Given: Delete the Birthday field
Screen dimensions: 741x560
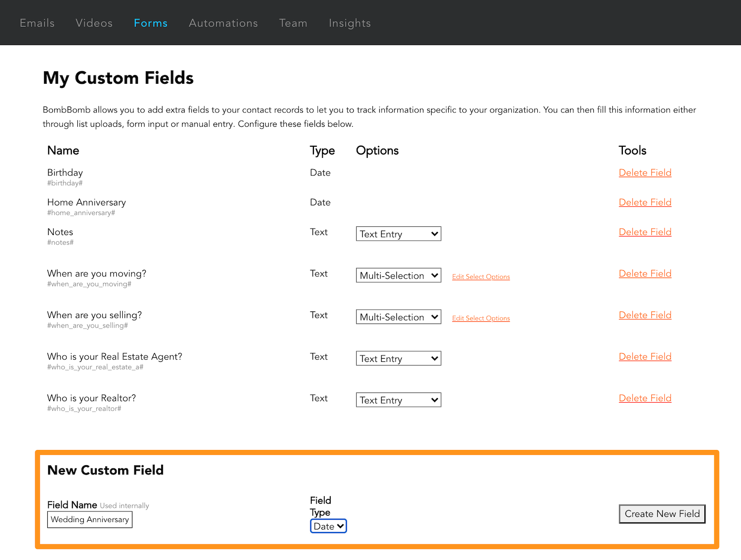Looking at the screenshot, I should [x=645, y=173].
